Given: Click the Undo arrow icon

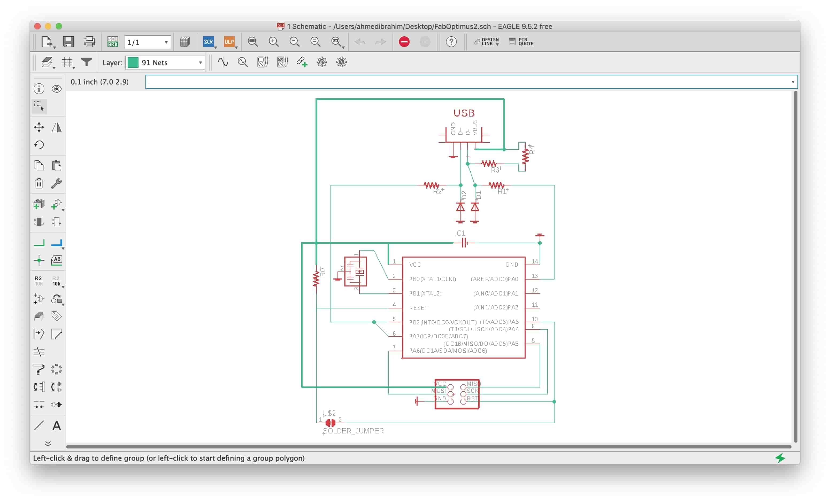Looking at the screenshot, I should [x=360, y=42].
